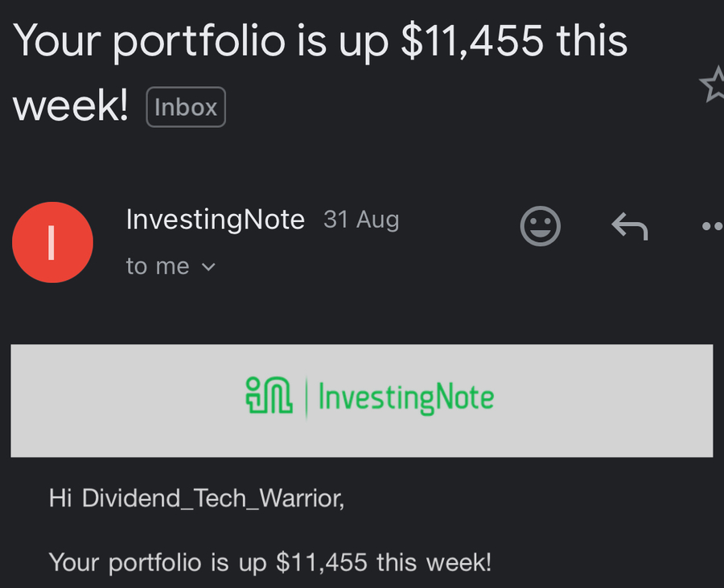Viewport: 724px width, 588px height.
Task: Open the three-dot more options menu
Action: click(x=713, y=226)
